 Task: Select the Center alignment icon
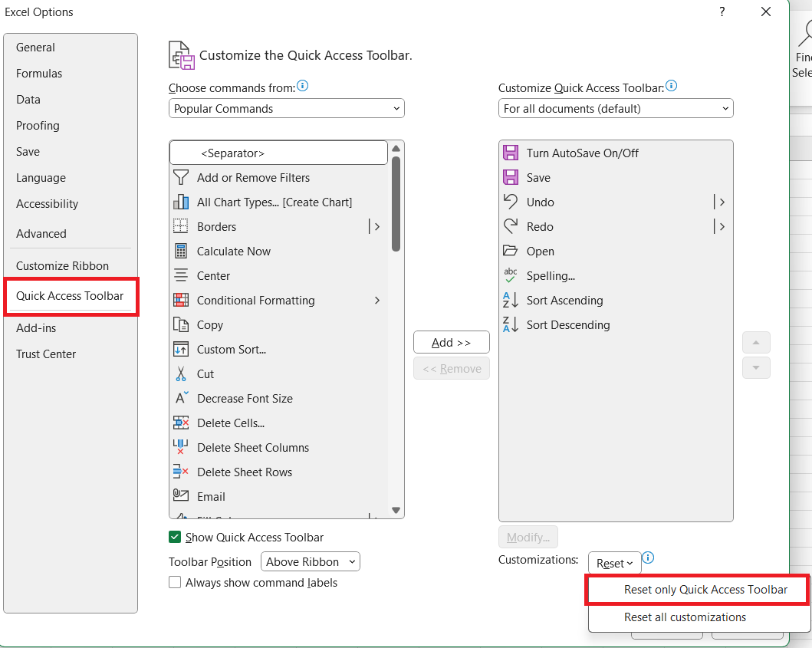click(181, 275)
